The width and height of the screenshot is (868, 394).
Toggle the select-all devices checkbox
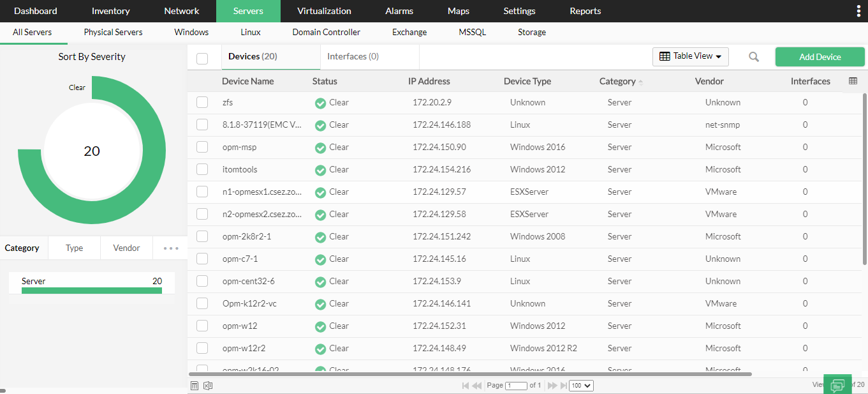pos(202,59)
